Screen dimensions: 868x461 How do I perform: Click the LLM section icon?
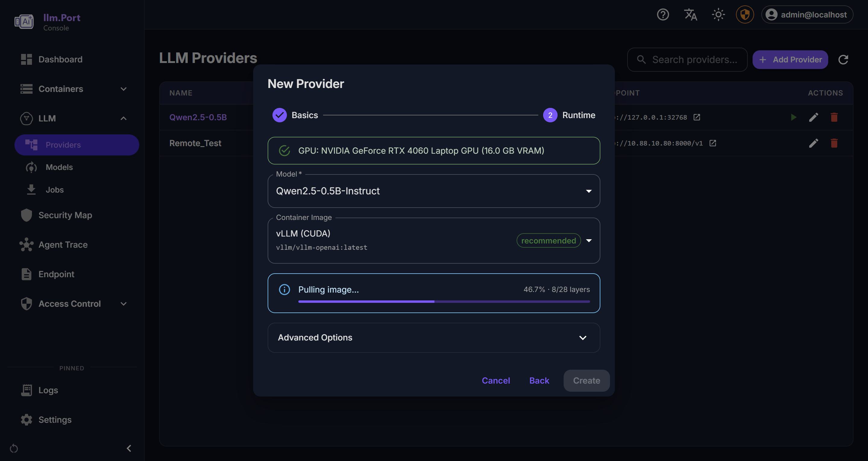(x=26, y=118)
